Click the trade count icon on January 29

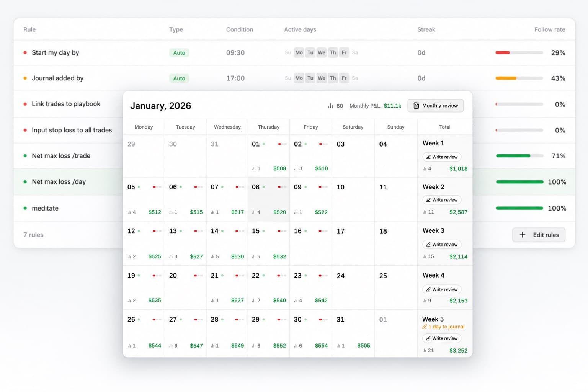point(254,346)
